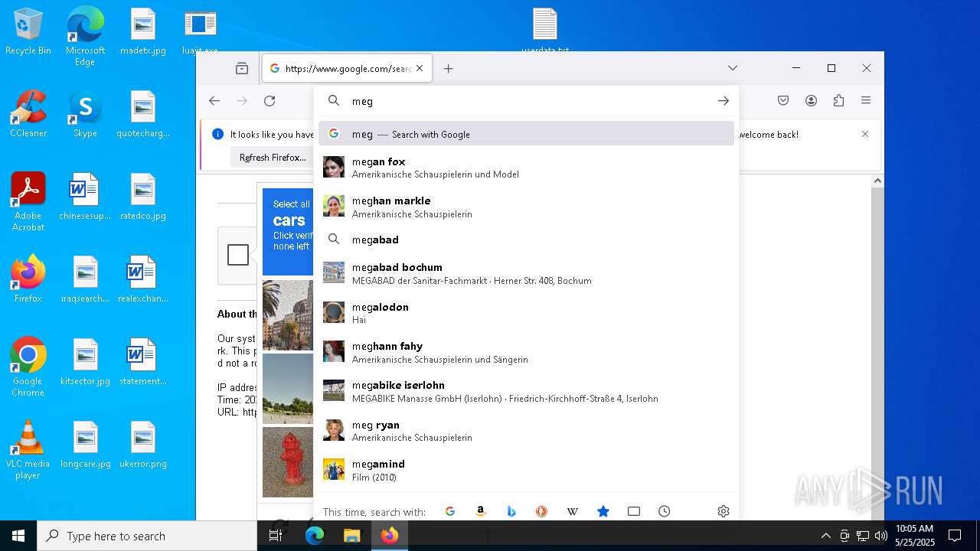Open Edge from the taskbar
The image size is (980, 551).
tap(315, 536)
